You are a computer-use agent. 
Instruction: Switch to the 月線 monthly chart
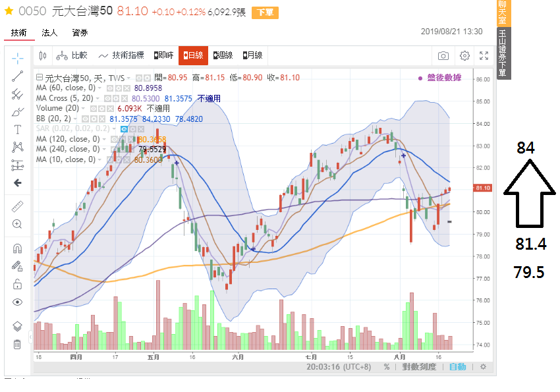tap(252, 55)
